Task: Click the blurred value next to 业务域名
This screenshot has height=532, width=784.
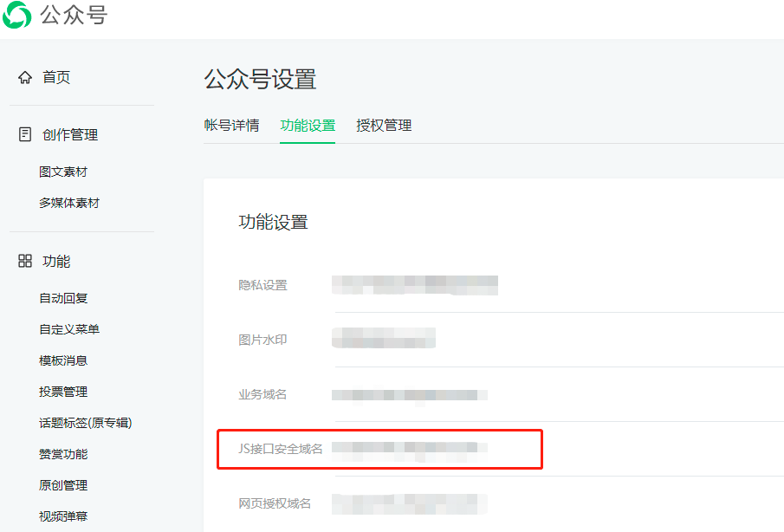Action: [x=410, y=395]
